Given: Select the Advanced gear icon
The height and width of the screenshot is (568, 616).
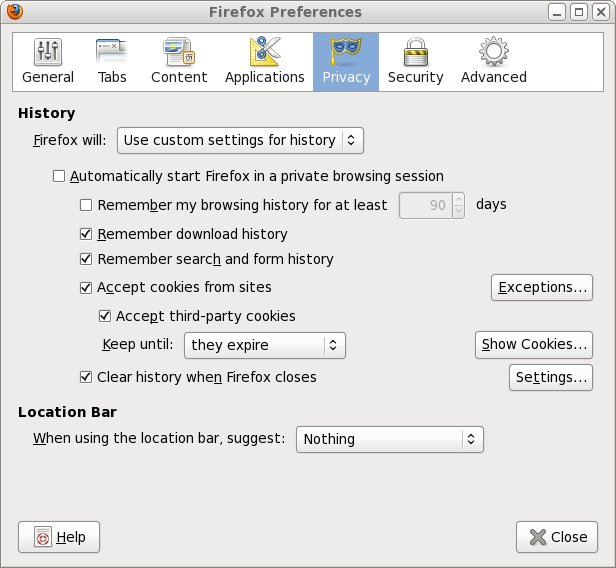Looking at the screenshot, I should (493, 51).
